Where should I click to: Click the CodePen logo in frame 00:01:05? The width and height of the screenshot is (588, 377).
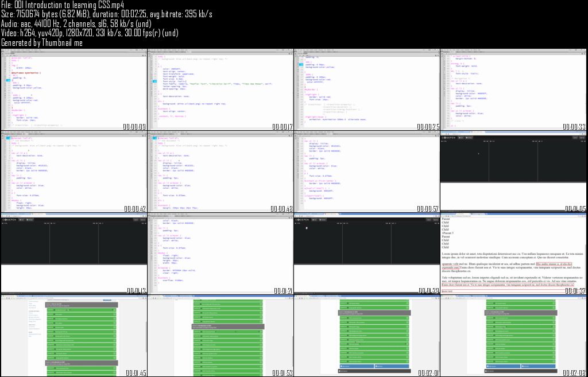pyautogui.click(x=448, y=138)
